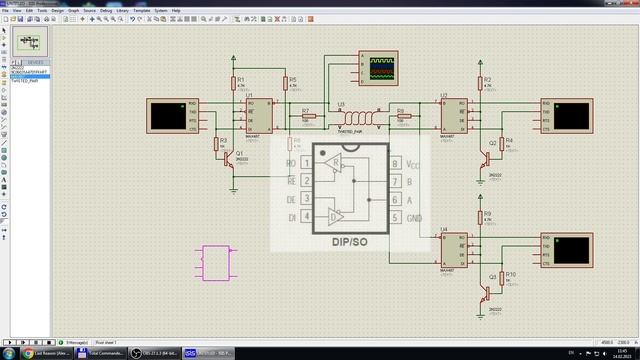This screenshot has height=360, width=640.
Task: Open the Template menu
Action: point(142,11)
